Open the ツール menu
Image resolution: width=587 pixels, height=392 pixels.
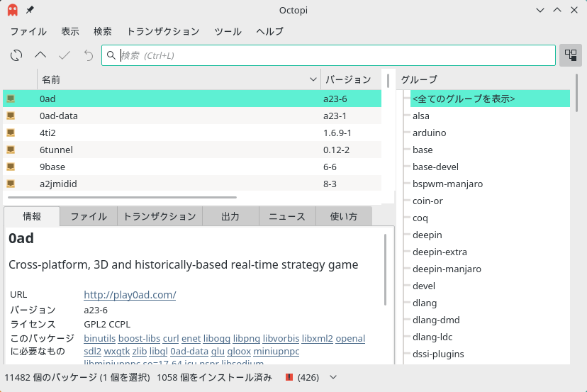tap(228, 31)
